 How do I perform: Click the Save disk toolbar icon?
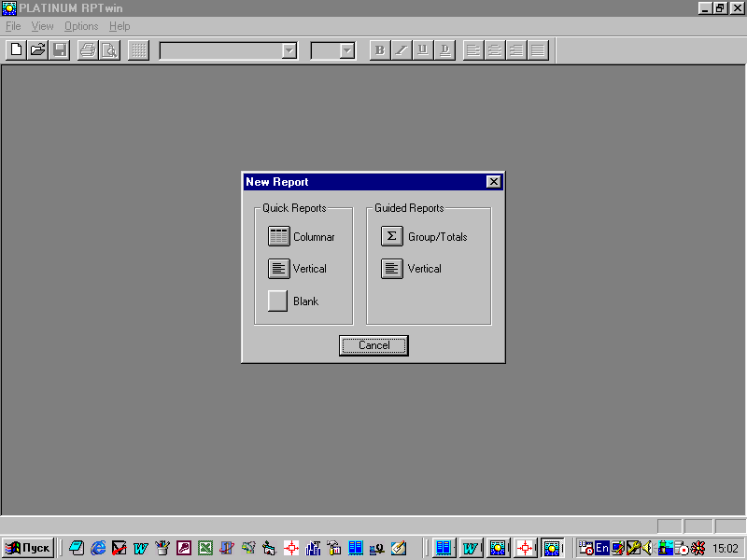[60, 50]
